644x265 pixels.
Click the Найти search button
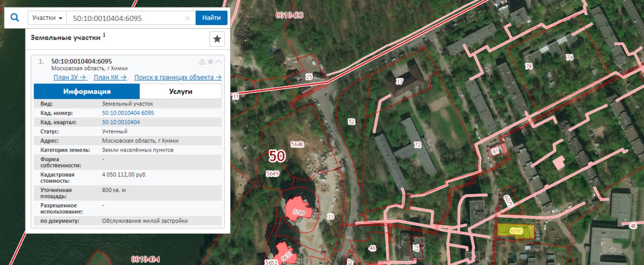tap(211, 18)
